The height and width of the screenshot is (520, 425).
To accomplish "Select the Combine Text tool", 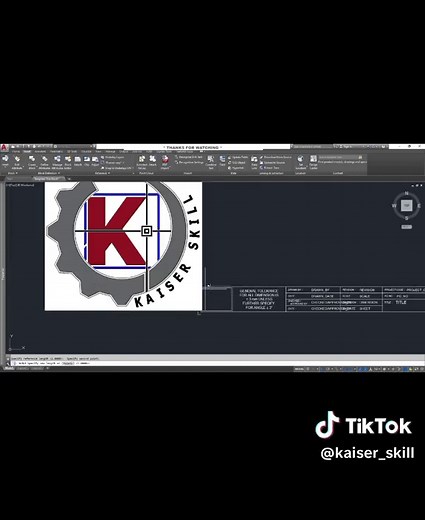I will point(211,162).
